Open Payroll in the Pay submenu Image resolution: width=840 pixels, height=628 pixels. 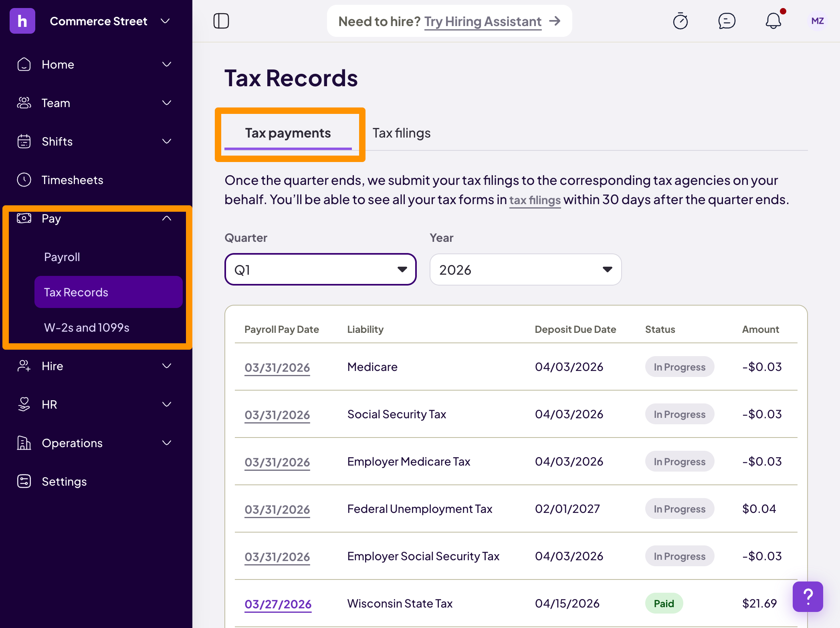[62, 257]
